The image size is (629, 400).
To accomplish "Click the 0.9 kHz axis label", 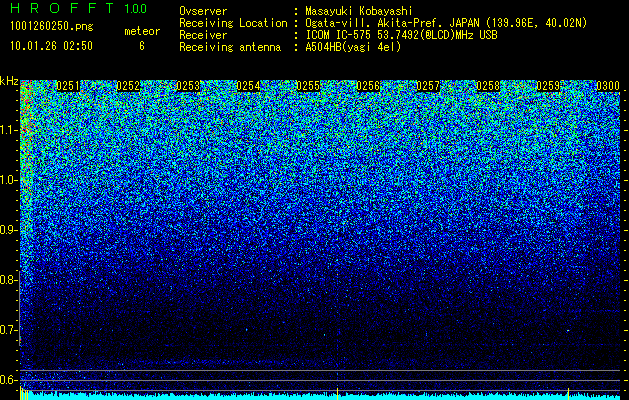I will [9, 230].
